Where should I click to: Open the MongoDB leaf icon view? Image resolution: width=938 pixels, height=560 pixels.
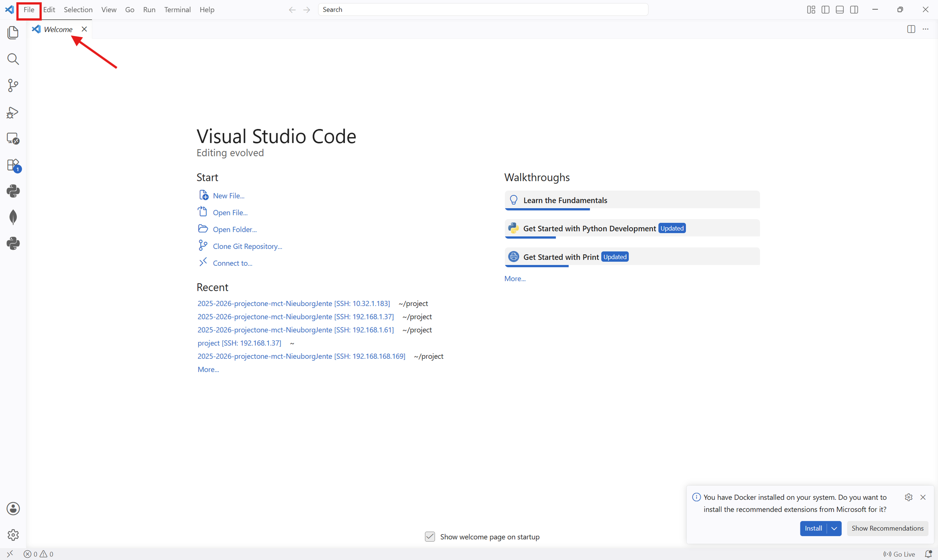pos(13,217)
